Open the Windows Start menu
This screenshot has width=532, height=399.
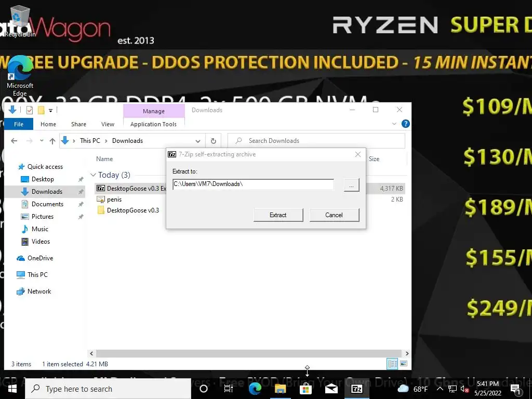pos(12,389)
